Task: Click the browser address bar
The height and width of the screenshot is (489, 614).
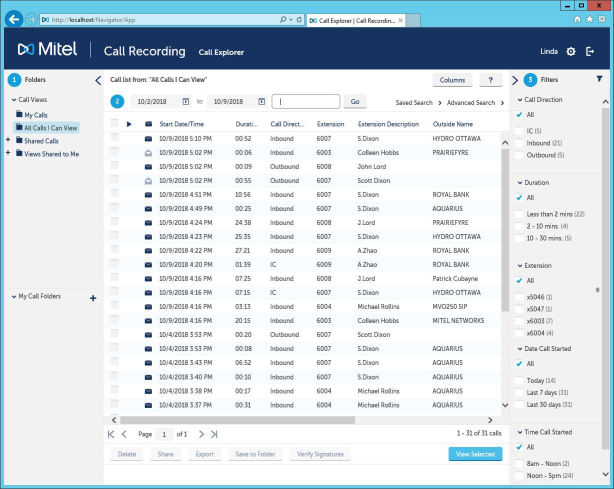Action: [x=172, y=20]
